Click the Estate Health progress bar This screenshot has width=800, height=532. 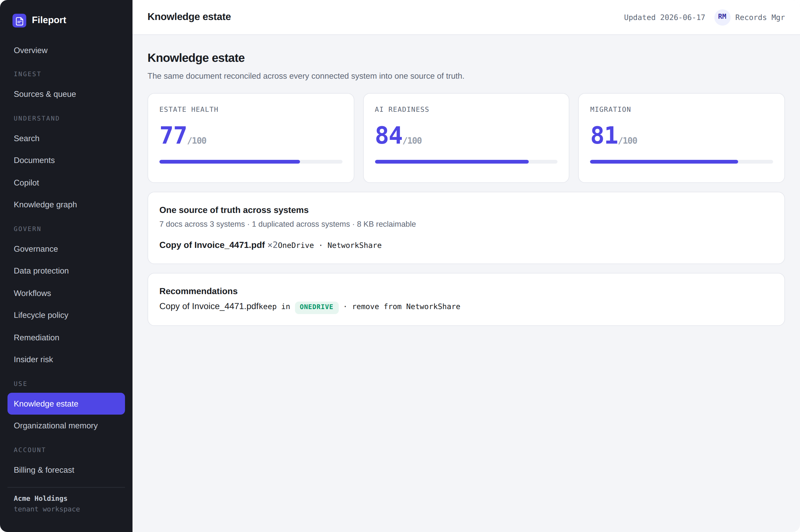(x=251, y=161)
